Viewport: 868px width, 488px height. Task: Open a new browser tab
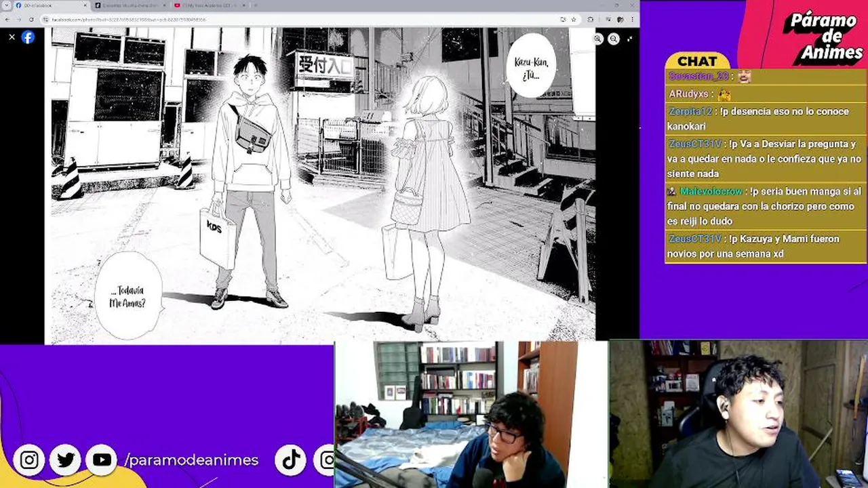tap(256, 5)
